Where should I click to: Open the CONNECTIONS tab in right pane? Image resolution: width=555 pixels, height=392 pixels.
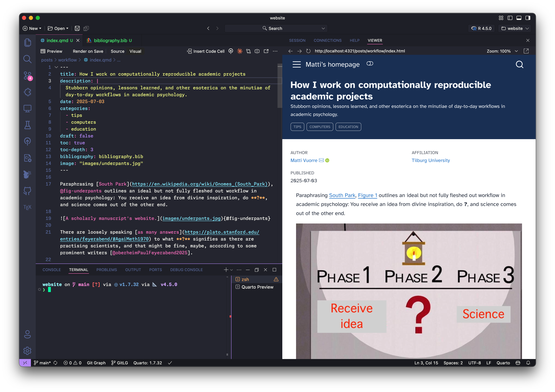(327, 40)
